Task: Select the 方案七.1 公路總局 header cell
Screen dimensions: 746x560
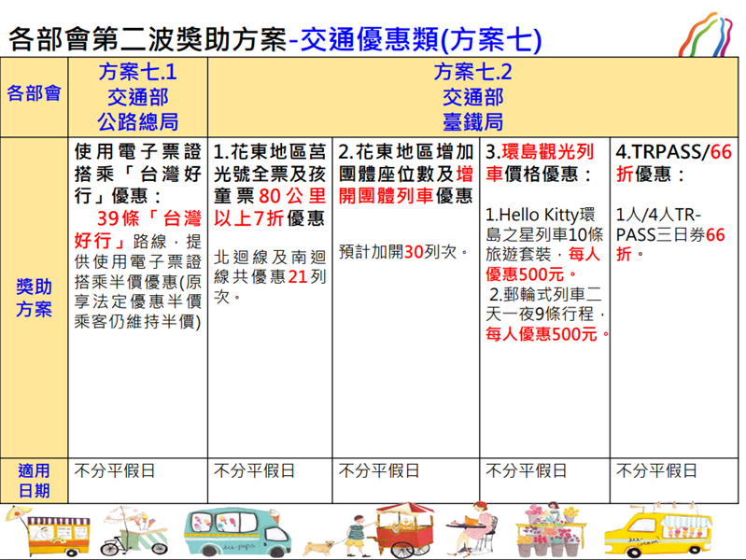Action: point(138,97)
